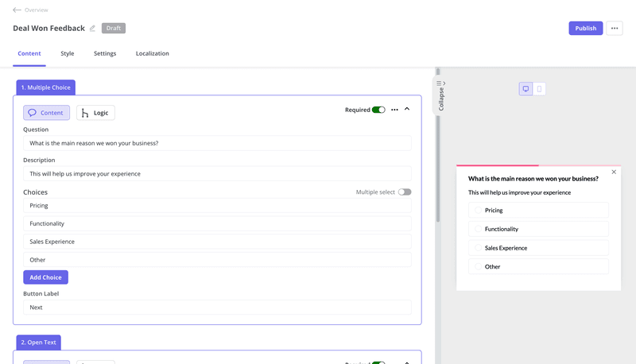This screenshot has height=364, width=636.
Task: Select Sales Experience radio in preview
Action: point(479,248)
